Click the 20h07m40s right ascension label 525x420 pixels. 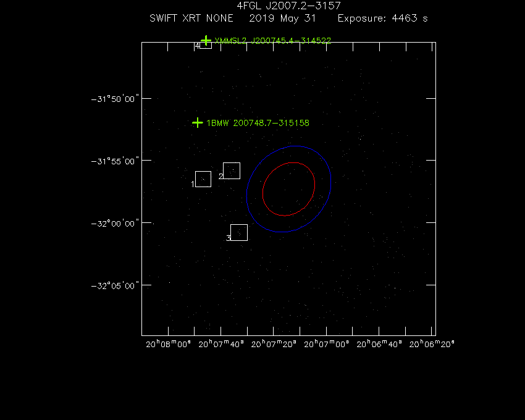[221, 344]
